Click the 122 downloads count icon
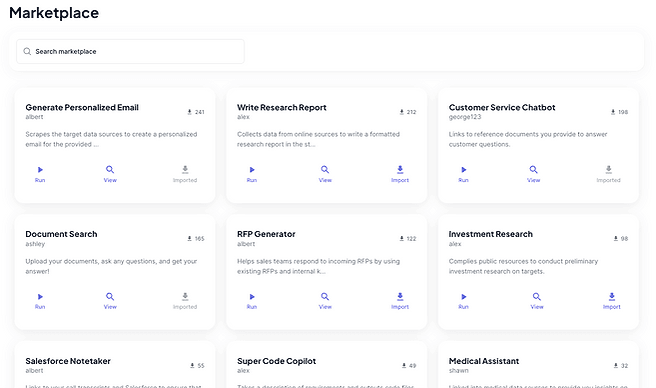Screen dimensions: 656x388 [401, 239]
